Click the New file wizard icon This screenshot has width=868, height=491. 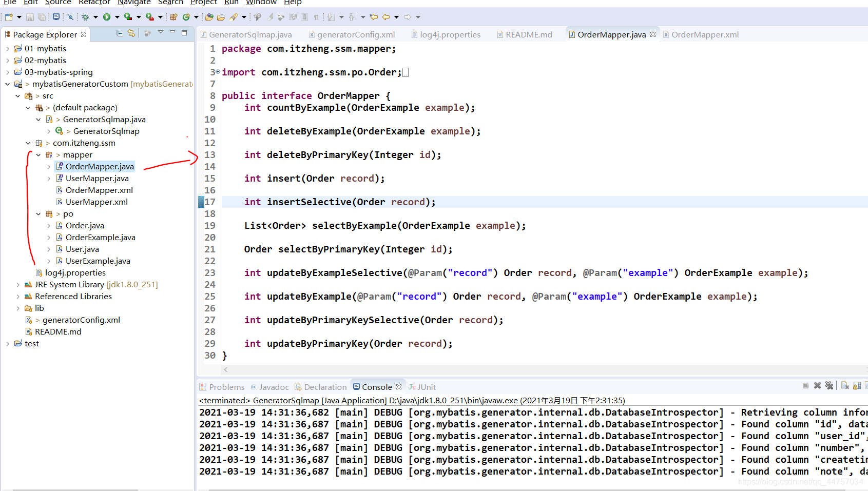tap(9, 17)
